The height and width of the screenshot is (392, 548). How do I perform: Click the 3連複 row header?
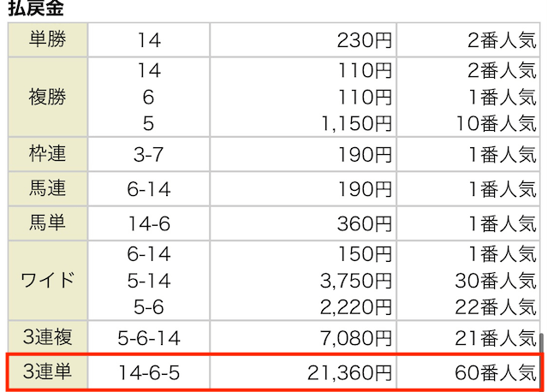(48, 337)
